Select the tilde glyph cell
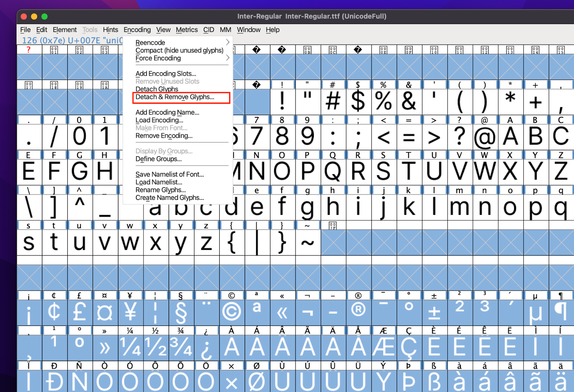Viewport: 574px width, 392px height. coord(307,242)
